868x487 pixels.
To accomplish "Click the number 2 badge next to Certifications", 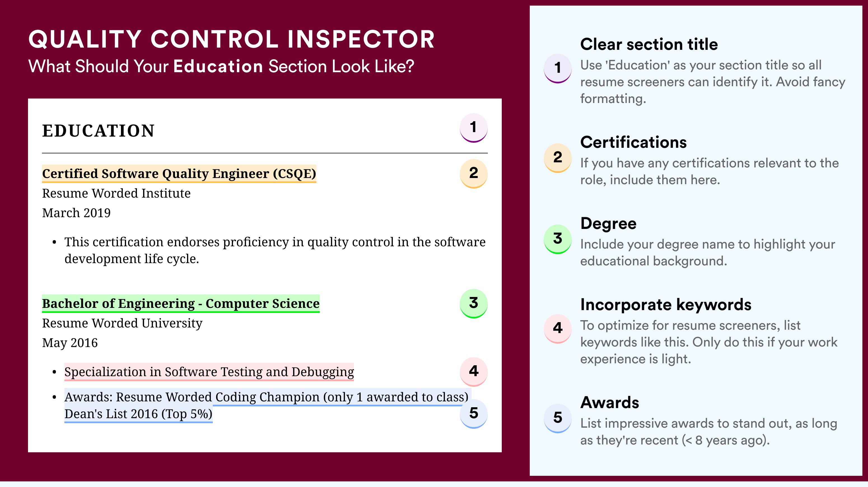I will (x=557, y=158).
